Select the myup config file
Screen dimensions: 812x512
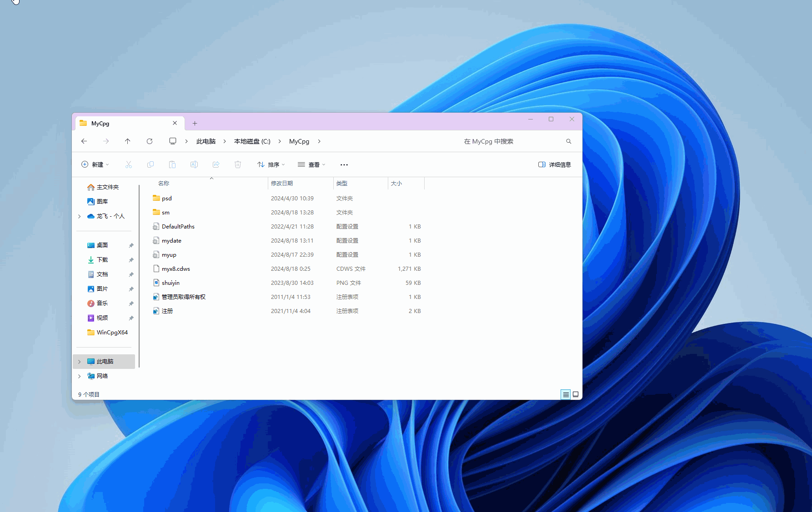[x=287, y=255]
